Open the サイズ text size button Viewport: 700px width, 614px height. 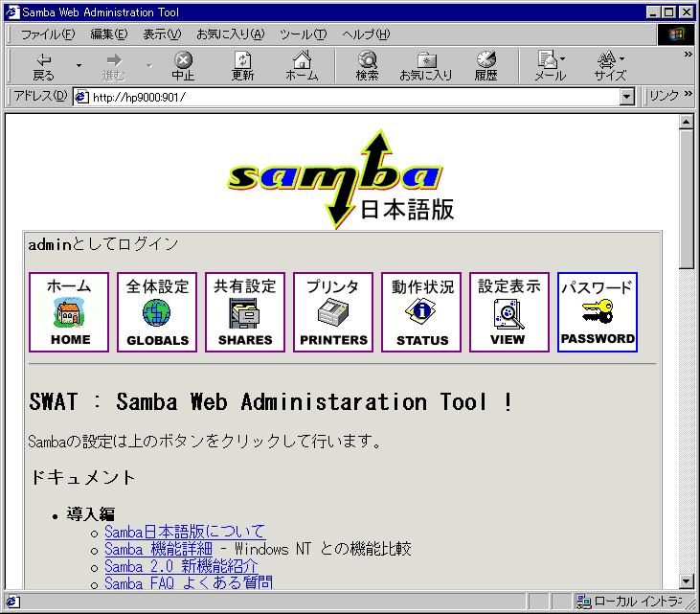tap(610, 66)
